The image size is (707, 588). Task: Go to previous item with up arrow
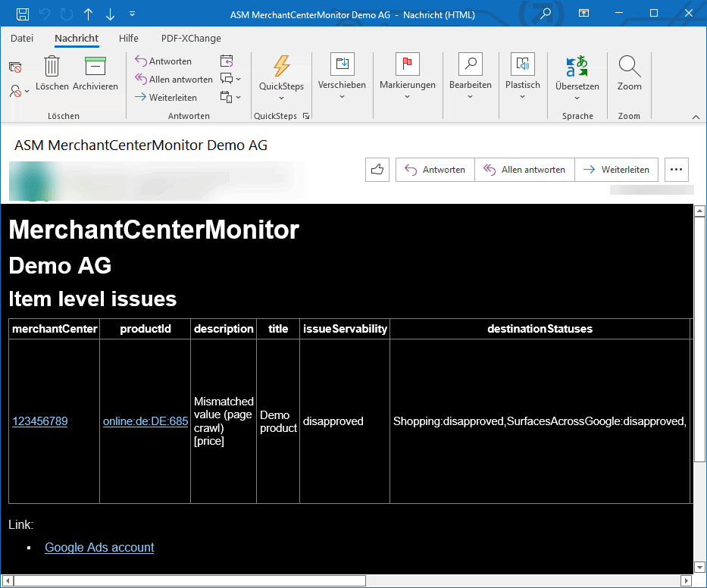point(89,14)
